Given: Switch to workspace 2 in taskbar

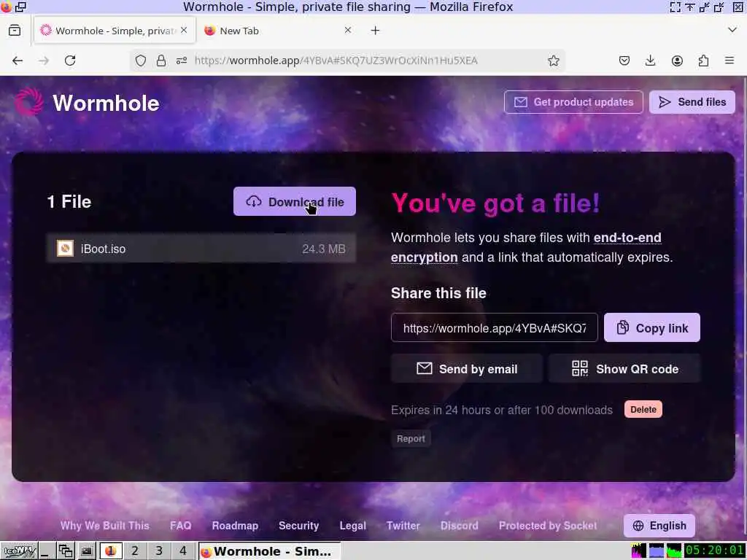Looking at the screenshot, I should (135, 551).
